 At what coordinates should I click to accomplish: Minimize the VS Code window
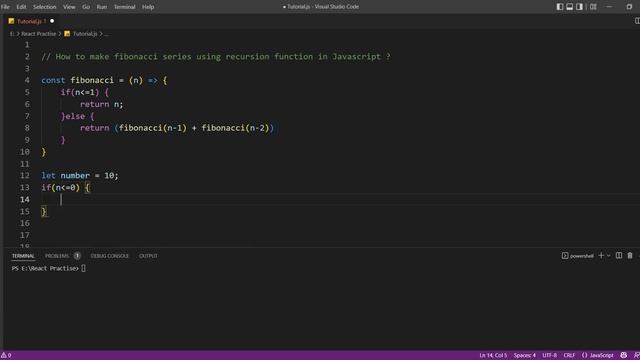609,7
